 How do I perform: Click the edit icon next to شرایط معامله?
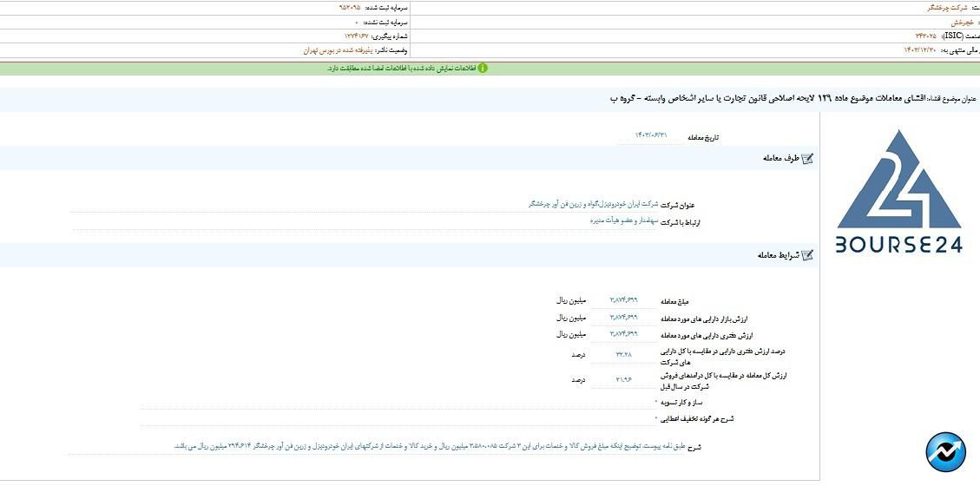click(807, 255)
